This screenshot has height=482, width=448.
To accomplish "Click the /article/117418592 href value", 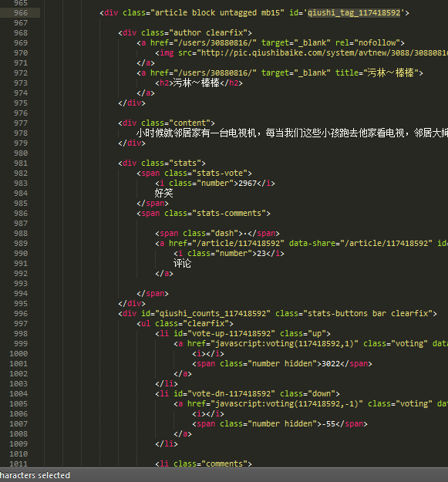I will [x=238, y=244].
